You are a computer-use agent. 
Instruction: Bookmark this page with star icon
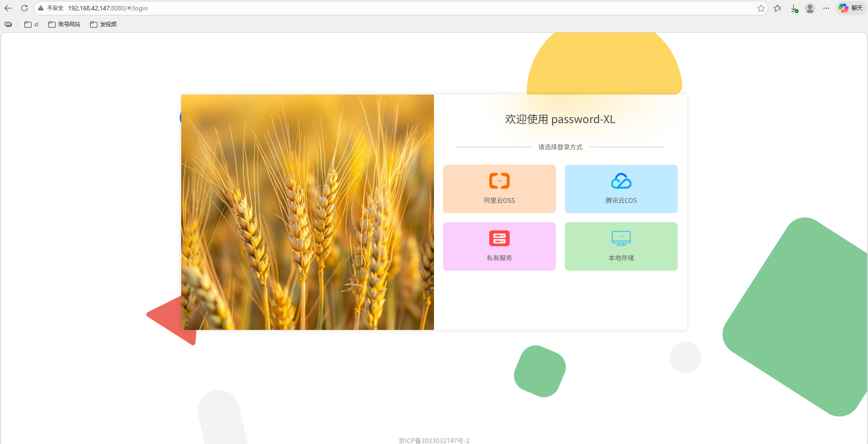[761, 8]
